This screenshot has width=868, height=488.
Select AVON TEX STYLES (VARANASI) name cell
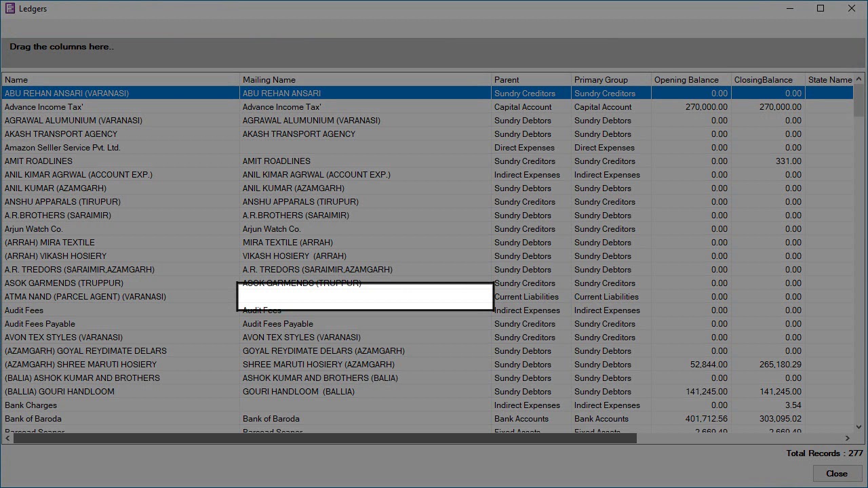click(121, 337)
